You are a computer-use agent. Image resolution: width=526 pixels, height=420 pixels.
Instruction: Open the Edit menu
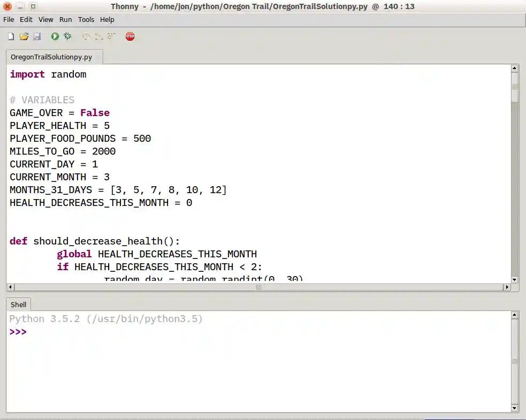click(x=26, y=19)
